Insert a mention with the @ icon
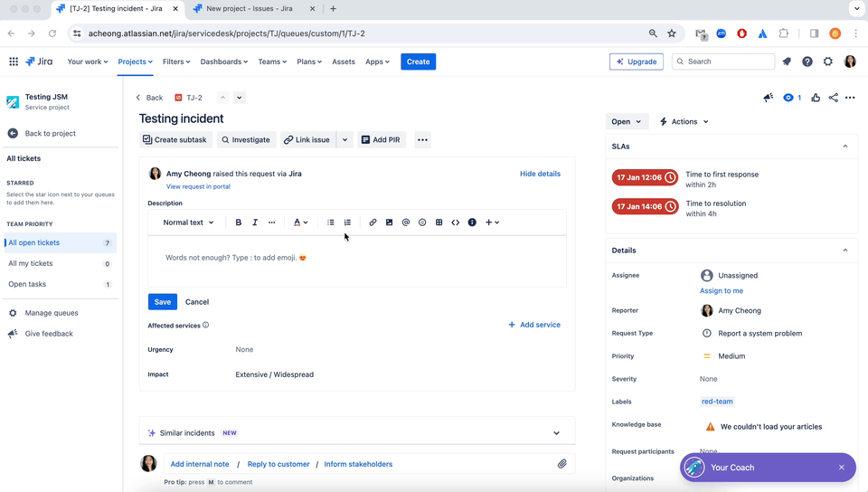868x492 pixels. [406, 222]
